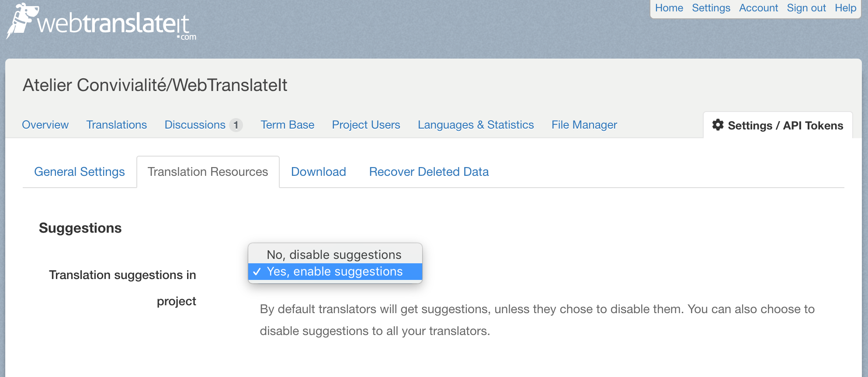868x377 pixels.
Task: Open Discussions page
Action: tap(195, 125)
